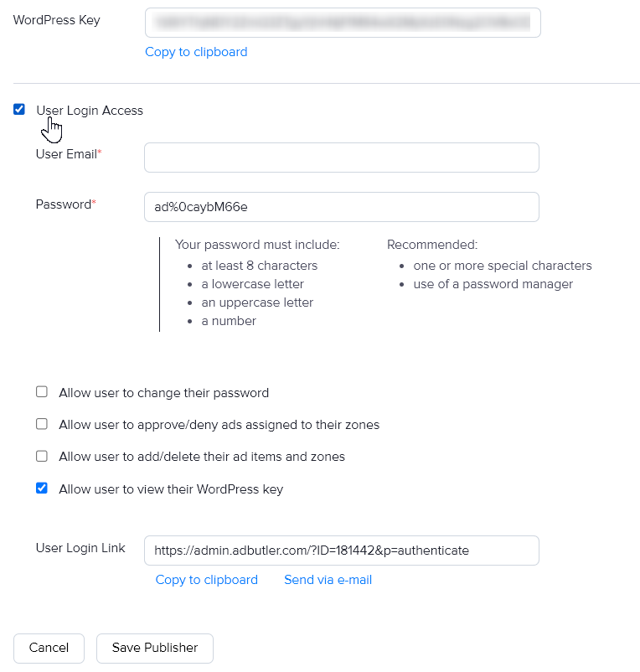Click the WordPress Key label
The height and width of the screenshot is (672, 640).
tap(56, 19)
